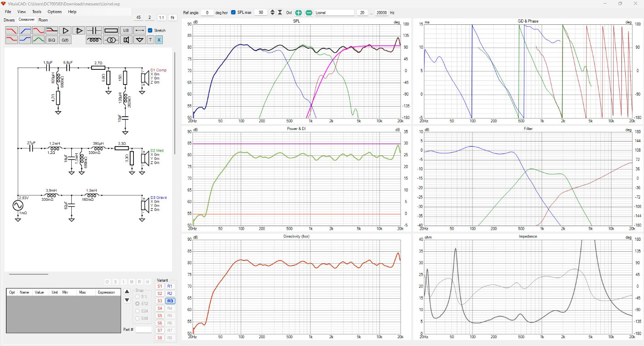Click the Ref angle input field
This screenshot has height=346, width=644.
tap(207, 12)
